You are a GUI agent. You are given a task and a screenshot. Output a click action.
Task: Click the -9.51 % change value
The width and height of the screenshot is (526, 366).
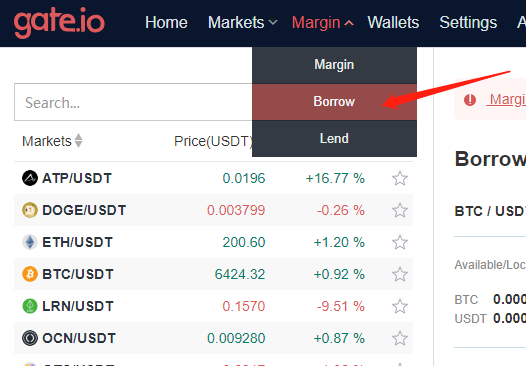point(341,306)
